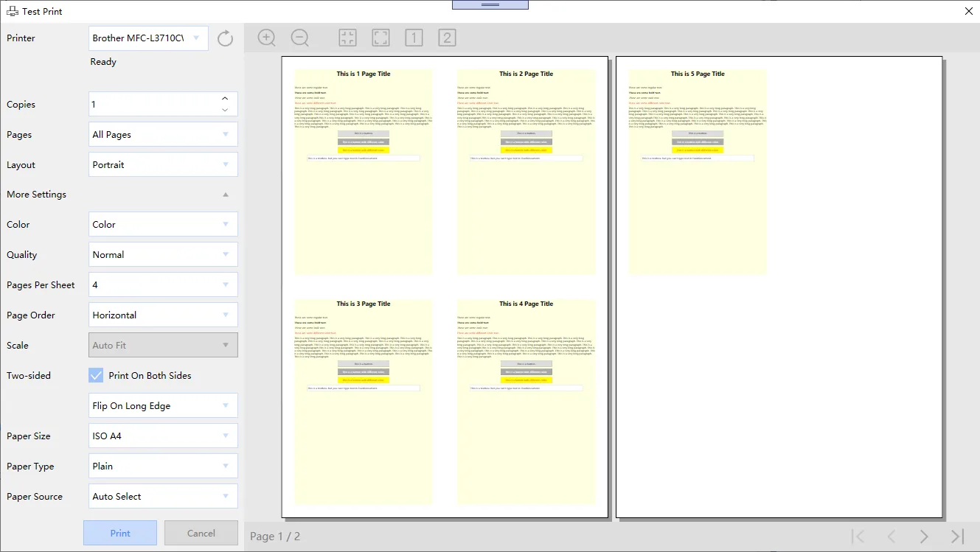Click the expand-to-fill preview icon
This screenshot has height=552, width=980.
[x=381, y=38]
